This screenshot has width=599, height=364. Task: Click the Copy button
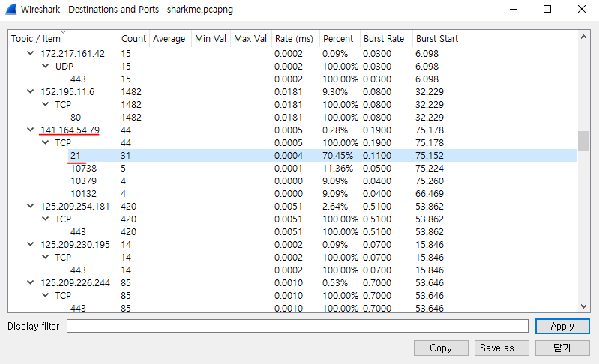441,348
